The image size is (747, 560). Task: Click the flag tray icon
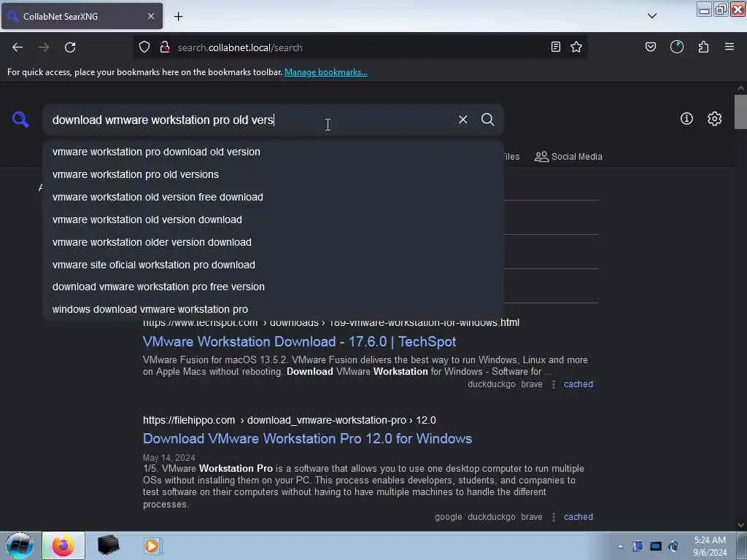click(x=638, y=546)
